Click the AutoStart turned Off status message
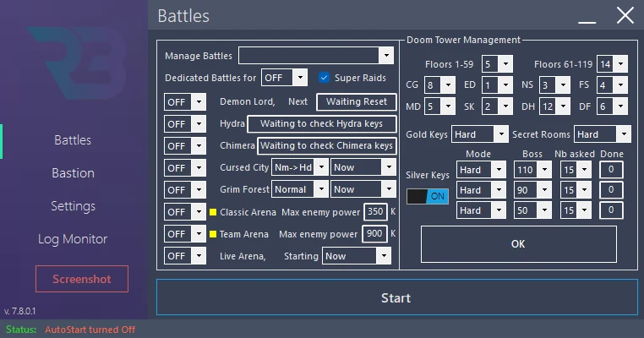 coord(90,330)
